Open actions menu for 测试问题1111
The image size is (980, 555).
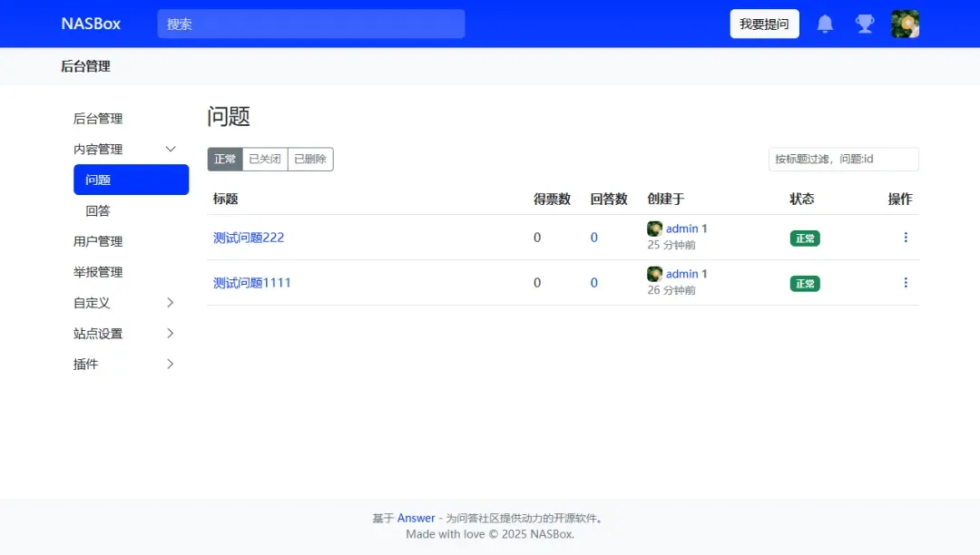905,283
